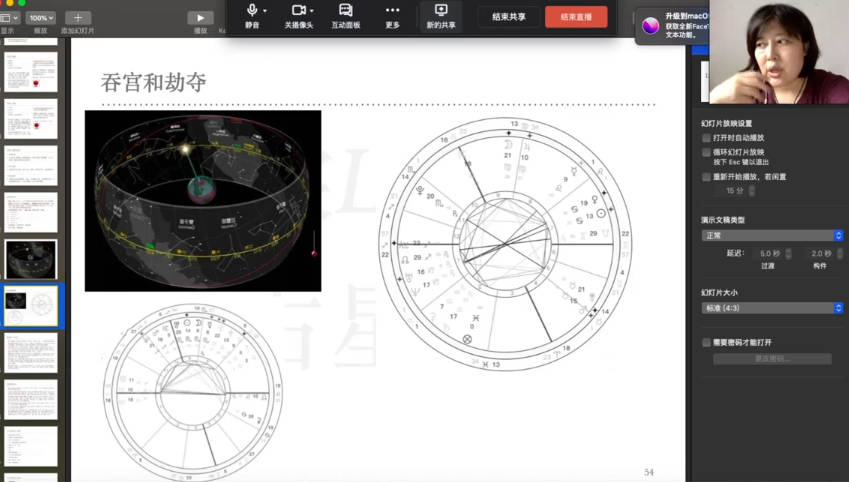This screenshot has height=482, width=849.
Task: Open the More (更多) options
Action: pos(392,11)
